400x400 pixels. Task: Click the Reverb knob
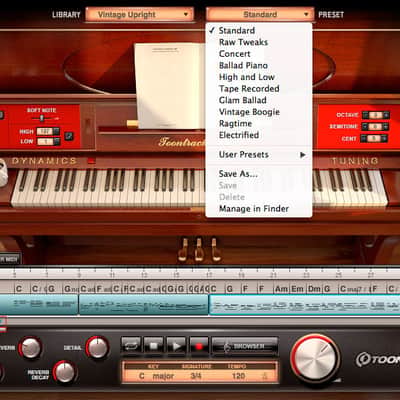(30, 348)
